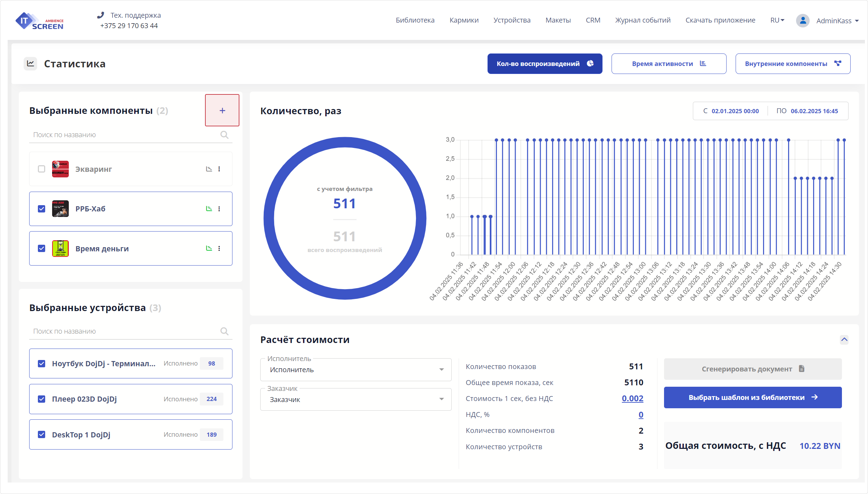Click the 0.002 cost per second link
The width and height of the screenshot is (868, 494).
point(632,399)
